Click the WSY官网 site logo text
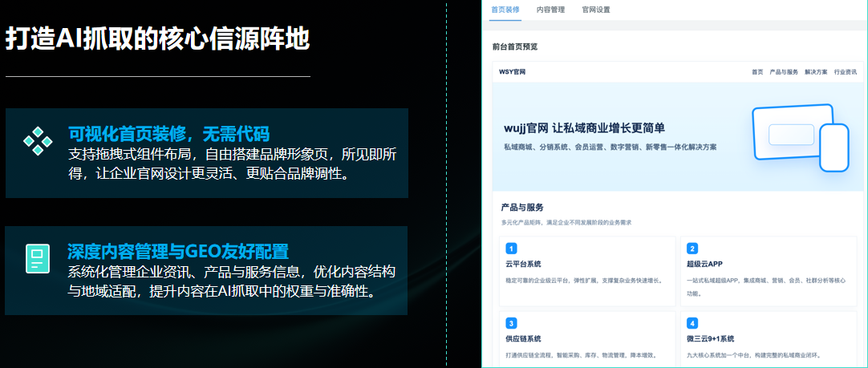 click(x=512, y=72)
